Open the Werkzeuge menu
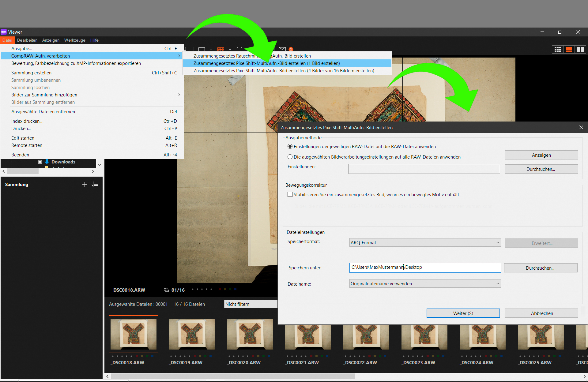The height and width of the screenshot is (382, 588). click(75, 40)
